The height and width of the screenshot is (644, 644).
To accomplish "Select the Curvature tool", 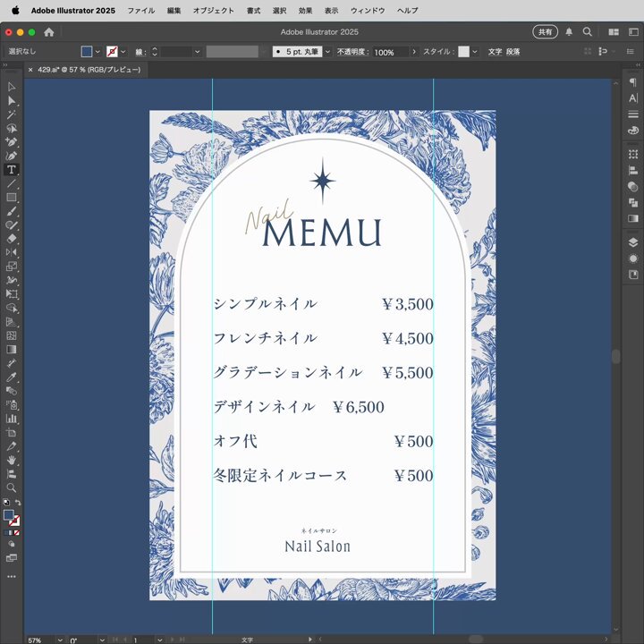I will click(11, 156).
